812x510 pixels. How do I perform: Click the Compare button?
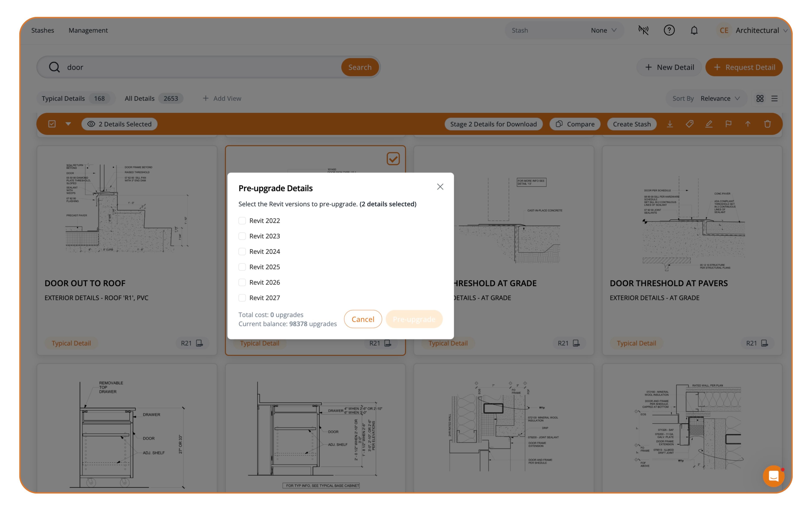575,124
